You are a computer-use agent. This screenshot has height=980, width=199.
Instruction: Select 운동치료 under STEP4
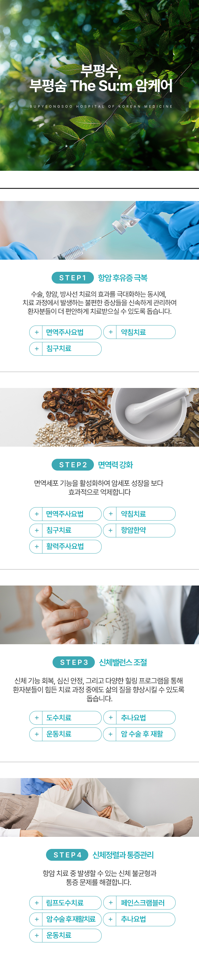pos(65,936)
